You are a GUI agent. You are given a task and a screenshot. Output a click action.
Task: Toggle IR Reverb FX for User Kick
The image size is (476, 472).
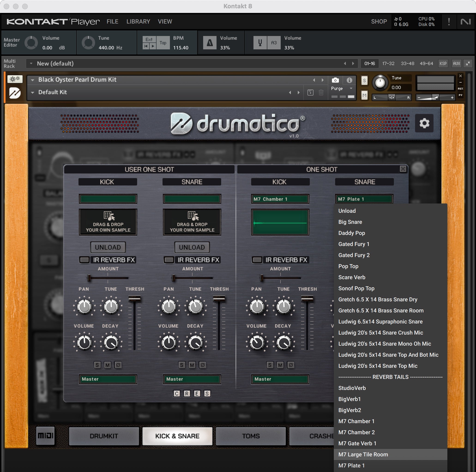(x=84, y=260)
